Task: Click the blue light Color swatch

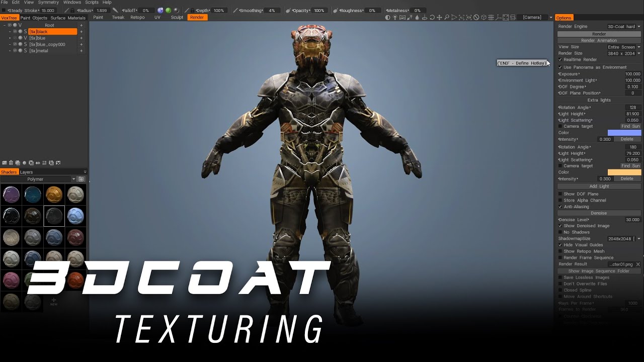Action: pyautogui.click(x=624, y=133)
